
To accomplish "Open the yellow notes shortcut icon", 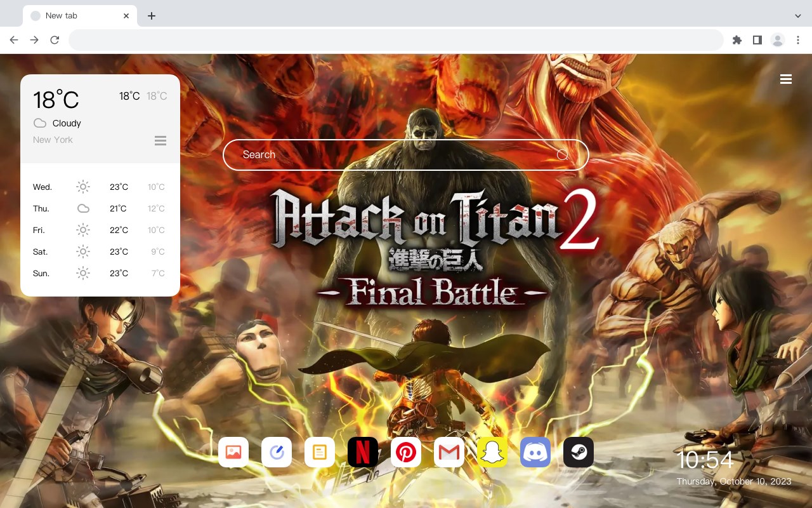I will (x=320, y=452).
